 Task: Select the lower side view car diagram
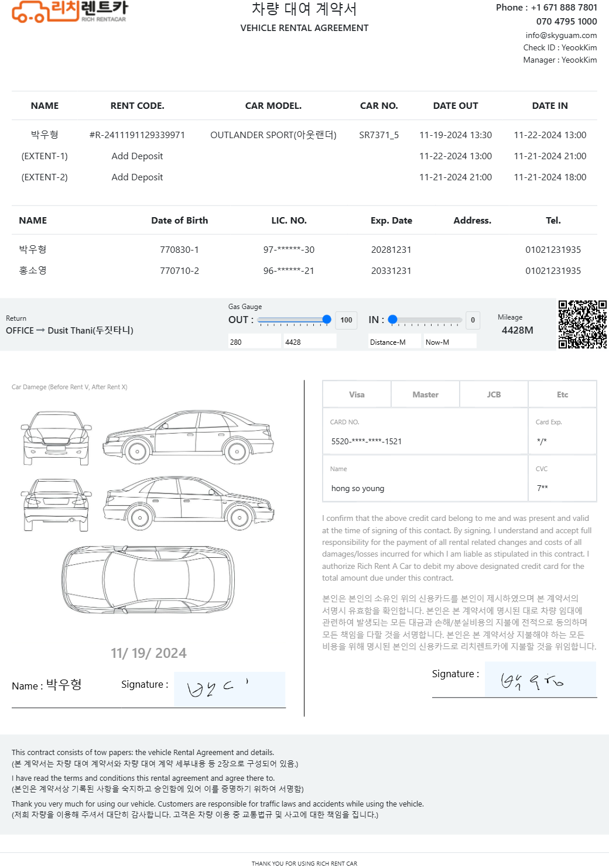(189, 503)
